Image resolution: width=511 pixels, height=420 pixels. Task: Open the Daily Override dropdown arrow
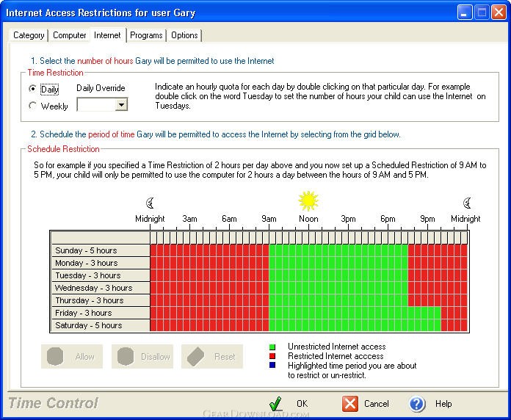click(x=122, y=104)
